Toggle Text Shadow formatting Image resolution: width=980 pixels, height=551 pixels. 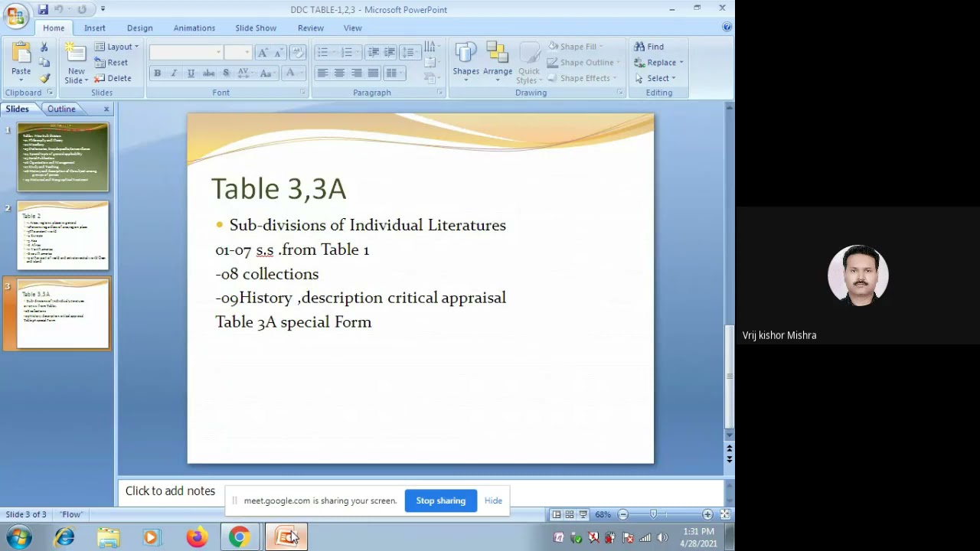pos(226,73)
